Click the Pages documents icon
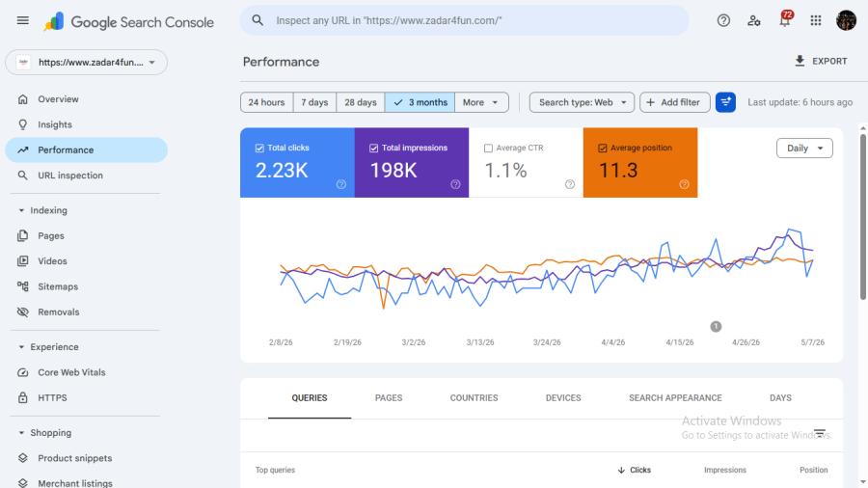This screenshot has height=488, width=868. (x=23, y=235)
